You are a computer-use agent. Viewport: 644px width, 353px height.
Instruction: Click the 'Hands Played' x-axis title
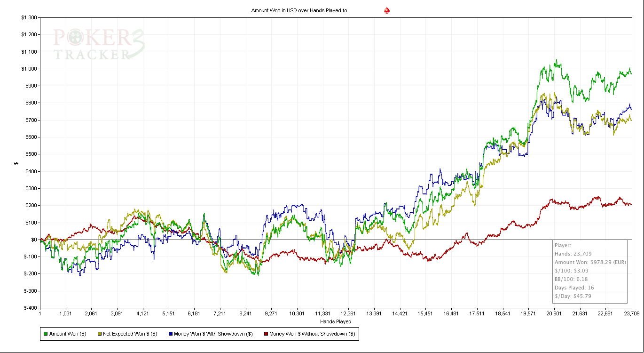click(336, 322)
